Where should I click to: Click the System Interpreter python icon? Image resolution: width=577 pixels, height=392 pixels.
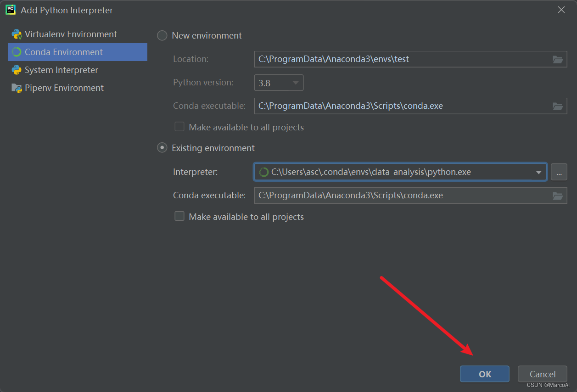[x=17, y=70]
